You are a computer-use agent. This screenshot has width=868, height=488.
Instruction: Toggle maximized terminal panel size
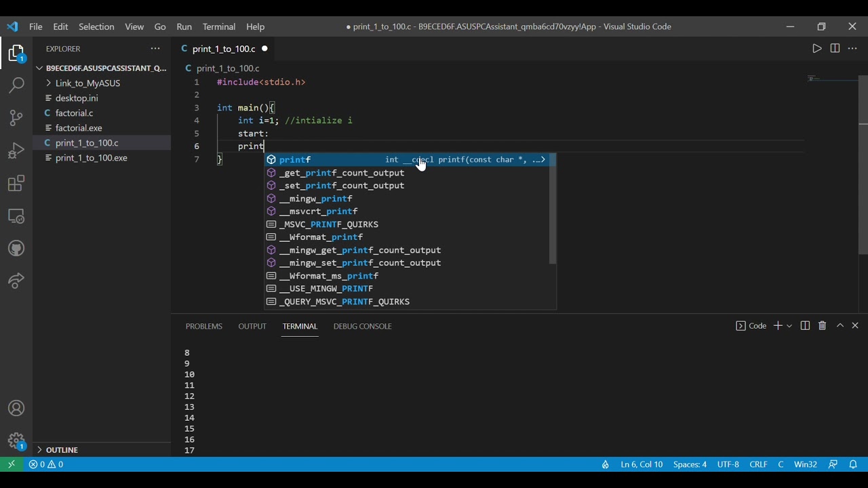click(x=840, y=326)
